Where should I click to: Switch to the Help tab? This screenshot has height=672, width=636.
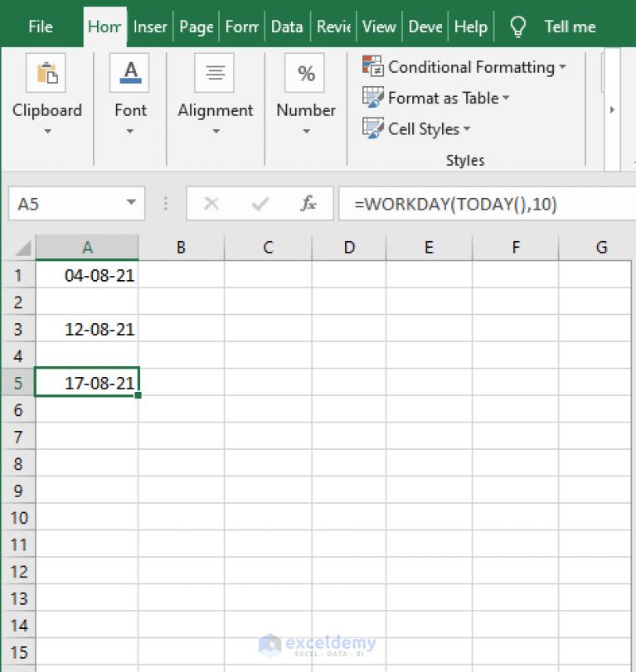click(471, 27)
